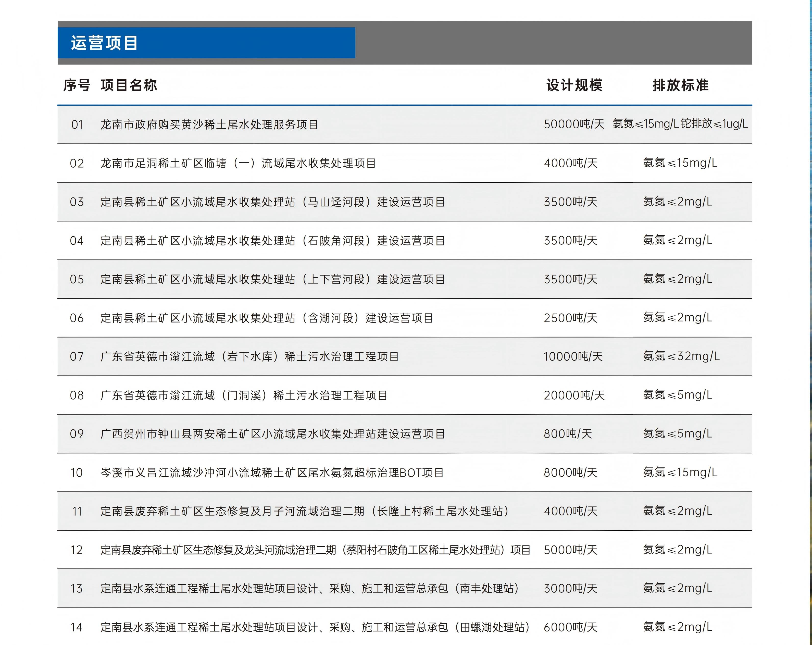Click the 8000吨/天 scale value
The width and height of the screenshot is (812, 645).
click(571, 473)
